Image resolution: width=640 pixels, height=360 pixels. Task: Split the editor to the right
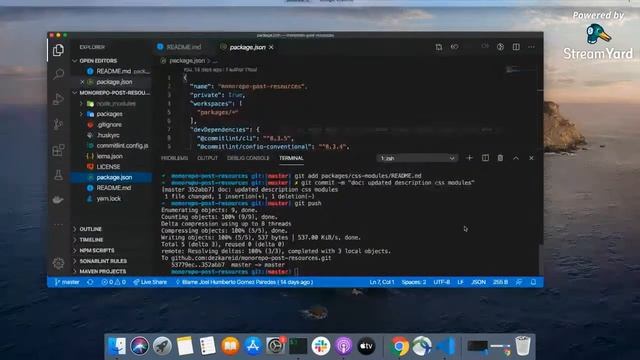point(516,47)
